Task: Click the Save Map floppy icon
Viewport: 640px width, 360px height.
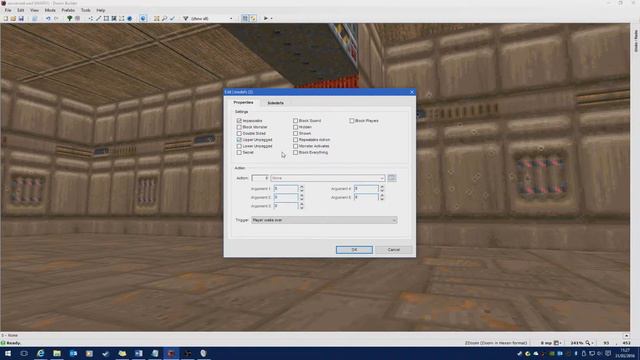Action: click(21, 18)
